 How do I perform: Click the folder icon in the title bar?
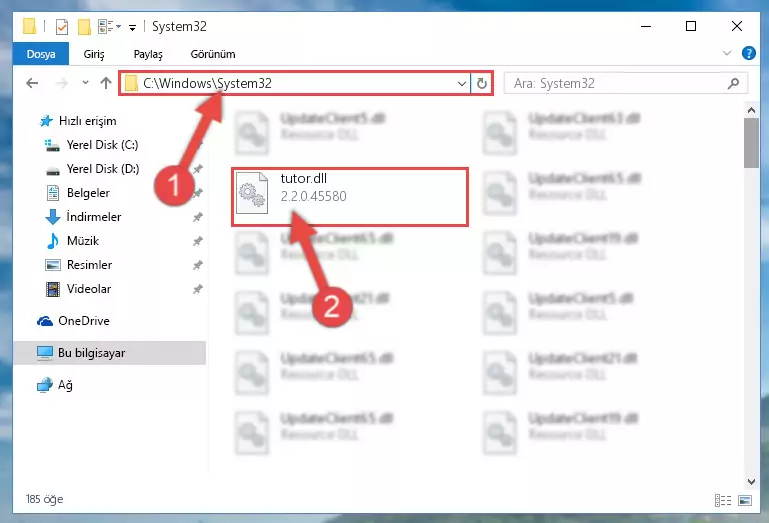coord(29,26)
